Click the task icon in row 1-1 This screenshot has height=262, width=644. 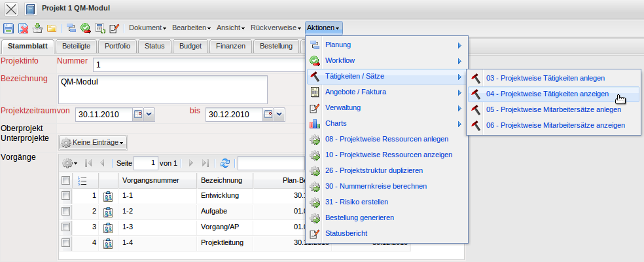click(109, 196)
